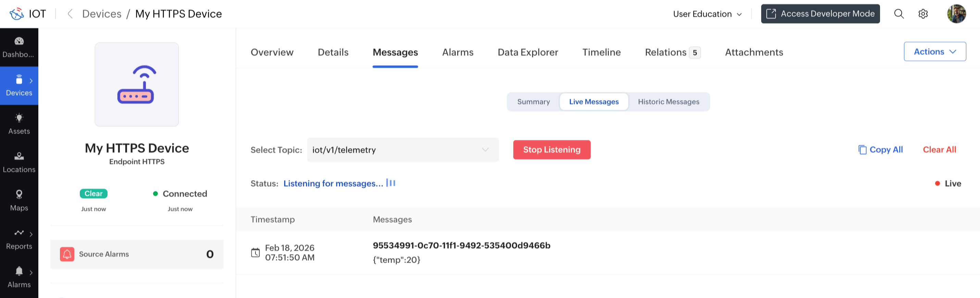Click the Source Alarms bell icon
Screen dimensions: 980x298
point(67,254)
